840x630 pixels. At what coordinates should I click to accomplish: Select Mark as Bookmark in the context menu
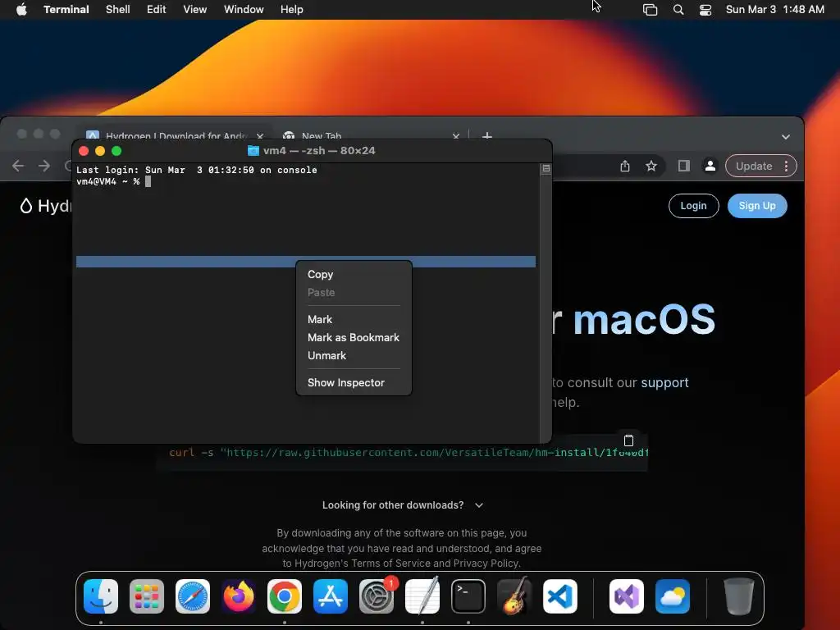(x=354, y=337)
